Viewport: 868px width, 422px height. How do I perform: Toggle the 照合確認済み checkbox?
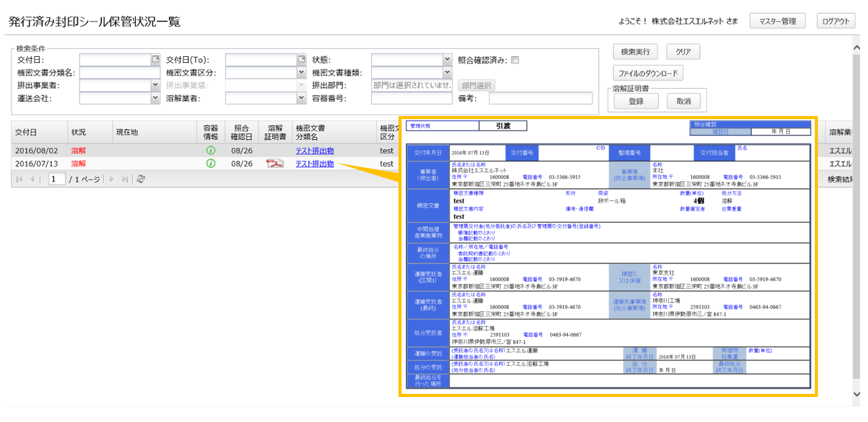tap(515, 60)
